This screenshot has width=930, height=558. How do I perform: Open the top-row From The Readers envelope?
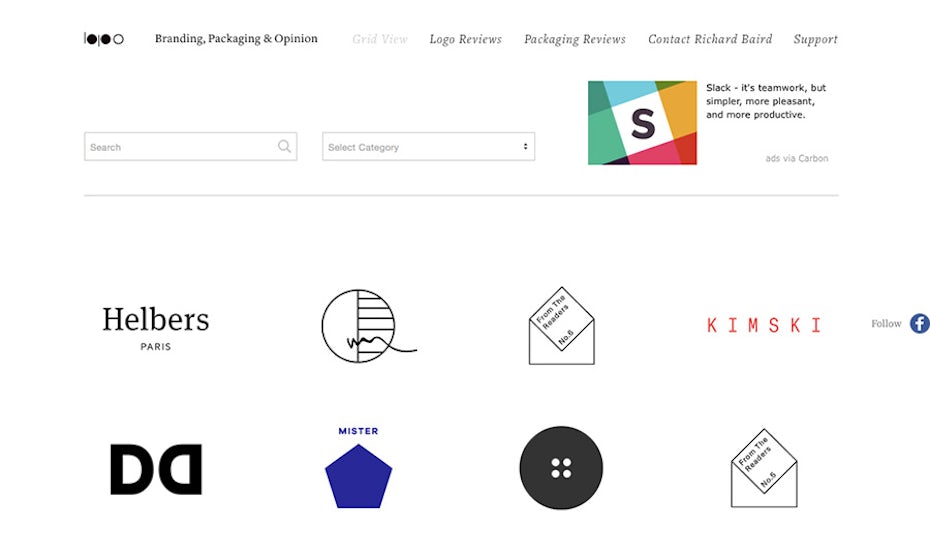561,325
